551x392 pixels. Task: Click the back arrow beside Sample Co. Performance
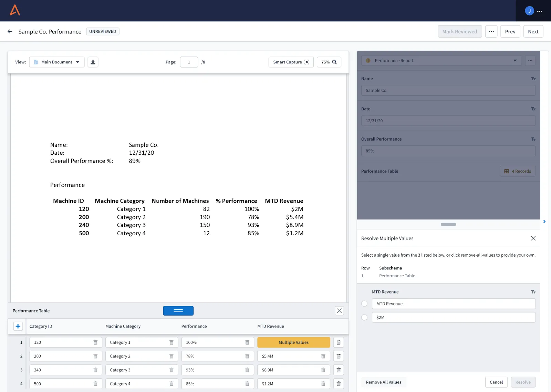pos(10,31)
